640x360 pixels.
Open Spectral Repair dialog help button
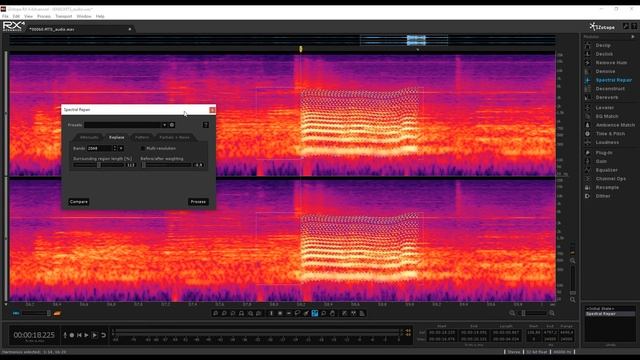205,125
